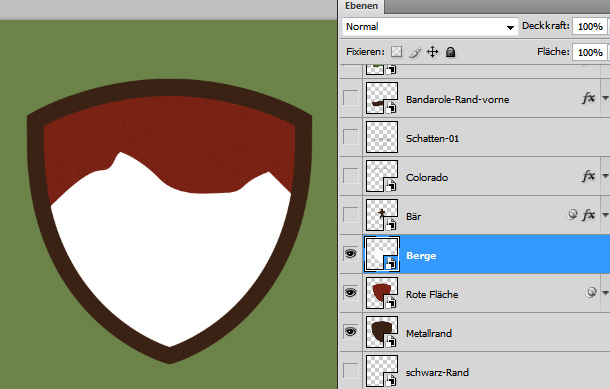
Task: Select layer named Bär
Action: (413, 216)
